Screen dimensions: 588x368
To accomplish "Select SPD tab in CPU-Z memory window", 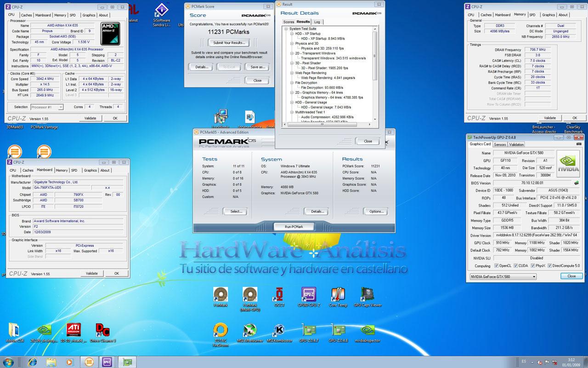I will click(532, 15).
